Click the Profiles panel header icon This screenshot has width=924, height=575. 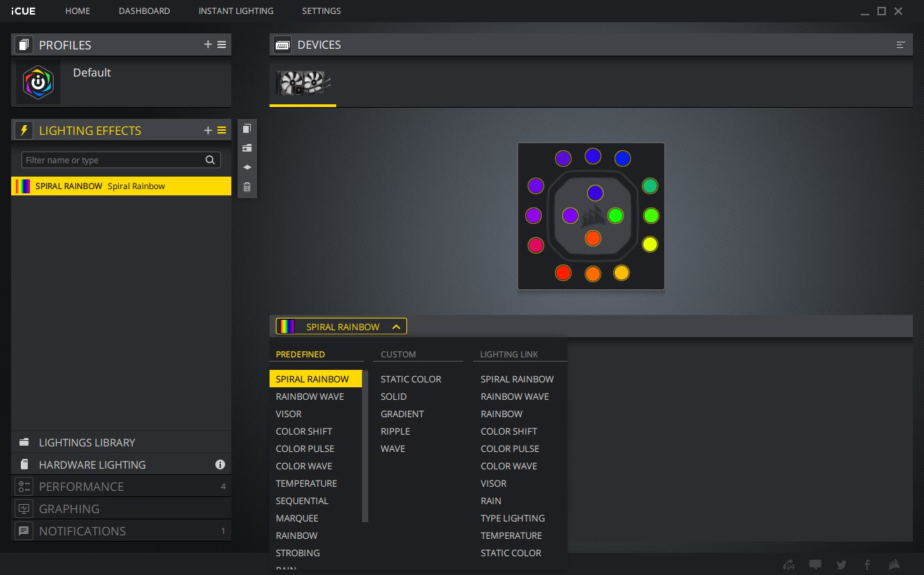click(24, 44)
